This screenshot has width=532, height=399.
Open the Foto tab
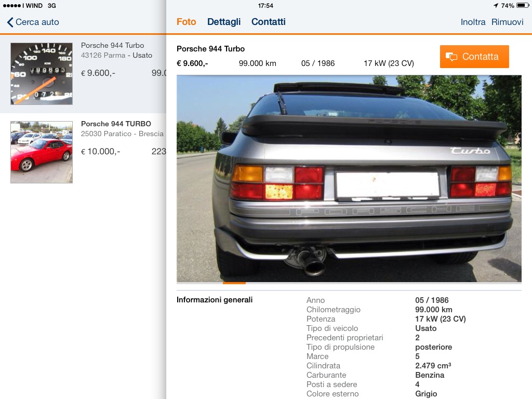(187, 22)
